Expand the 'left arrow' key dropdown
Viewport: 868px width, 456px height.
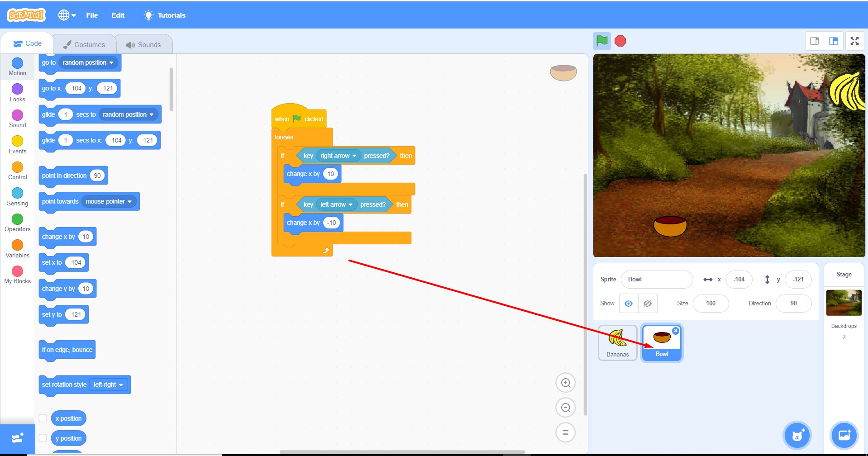[x=336, y=204]
